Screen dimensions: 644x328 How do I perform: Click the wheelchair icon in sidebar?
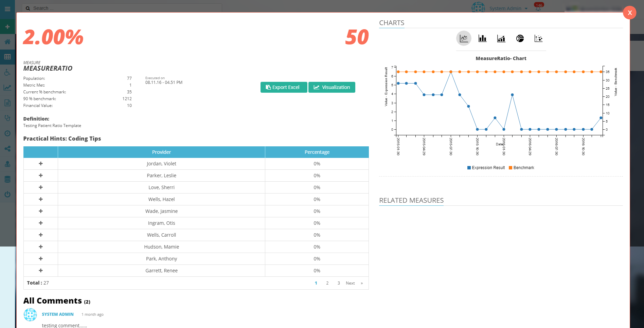[x=7, y=72]
